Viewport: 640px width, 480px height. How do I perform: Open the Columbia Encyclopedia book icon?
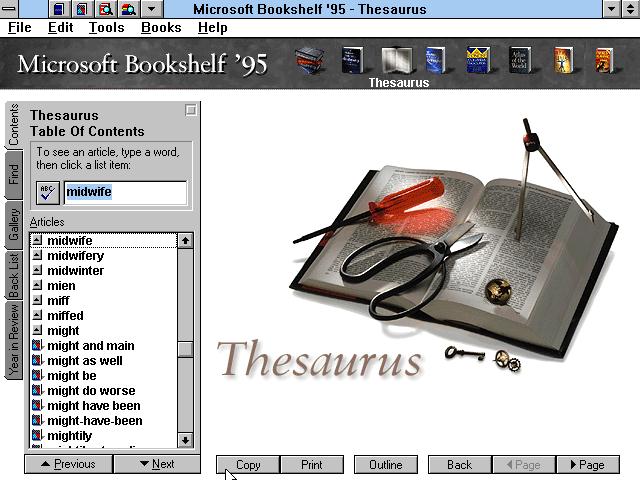tap(478, 60)
